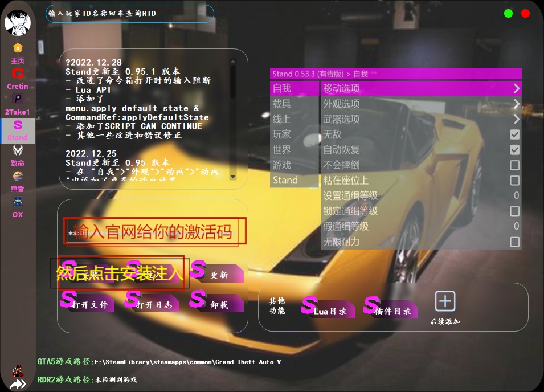Select the 载具 tab in Stand menu
This screenshot has height=392, width=544.
(294, 104)
